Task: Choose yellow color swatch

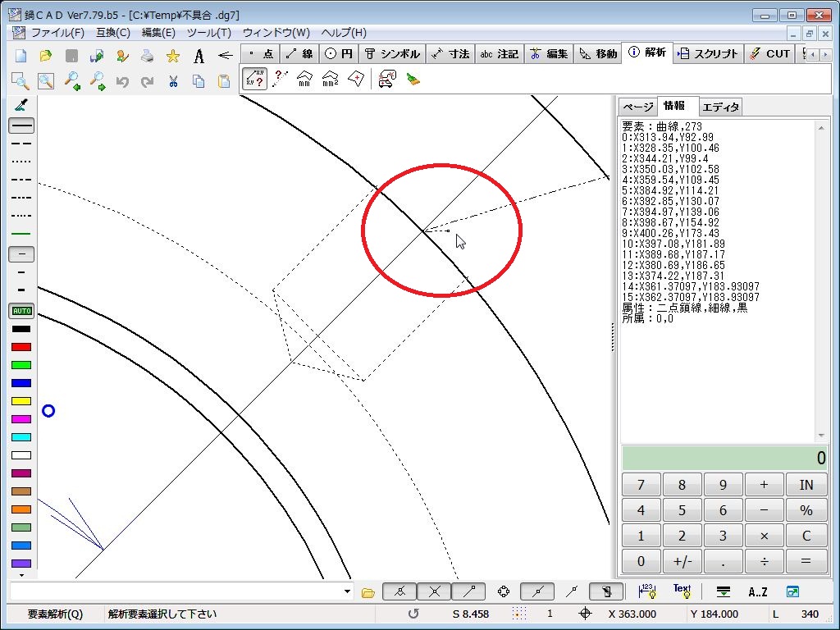Action: (21, 401)
